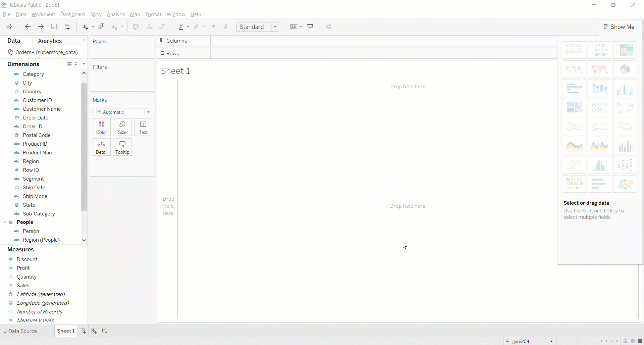Click the Add New Data Source icon
Image resolution: width=644 pixels, height=345 pixels.
(67, 27)
